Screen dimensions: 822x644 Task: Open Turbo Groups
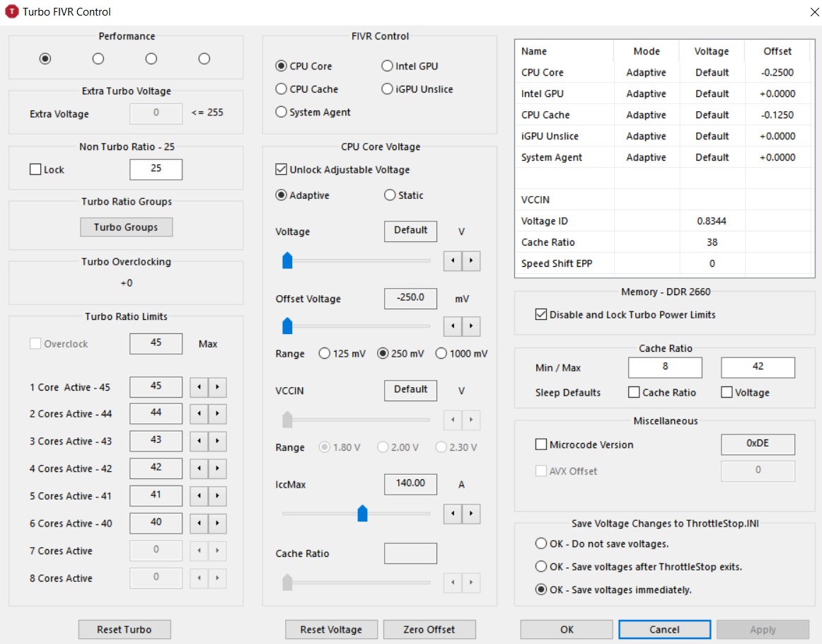[126, 227]
